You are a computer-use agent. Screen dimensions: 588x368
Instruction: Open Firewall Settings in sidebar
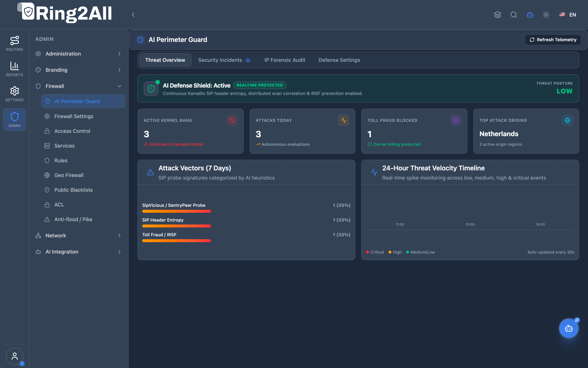83,116
